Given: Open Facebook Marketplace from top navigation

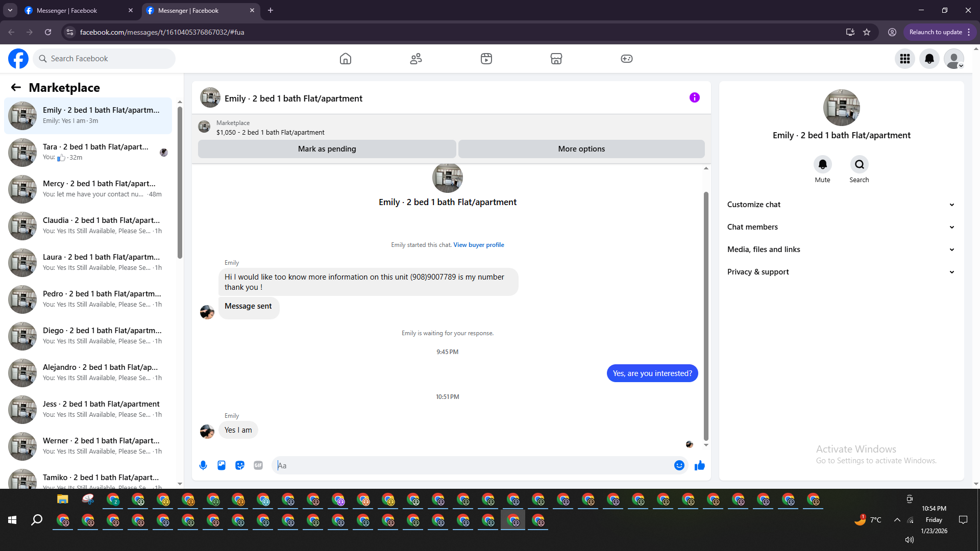Looking at the screenshot, I should click(556, 59).
